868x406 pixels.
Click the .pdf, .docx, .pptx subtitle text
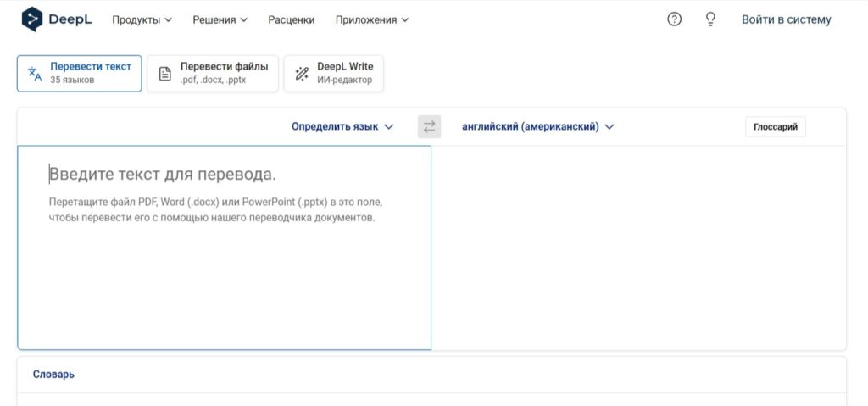click(213, 80)
